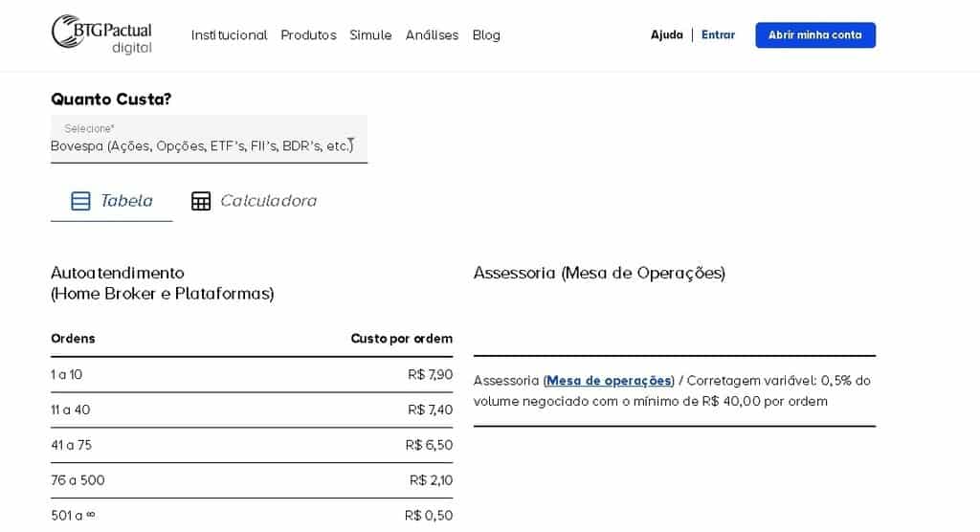Open the Mesa de operações link
Screen dimensions: 980x532
point(609,381)
